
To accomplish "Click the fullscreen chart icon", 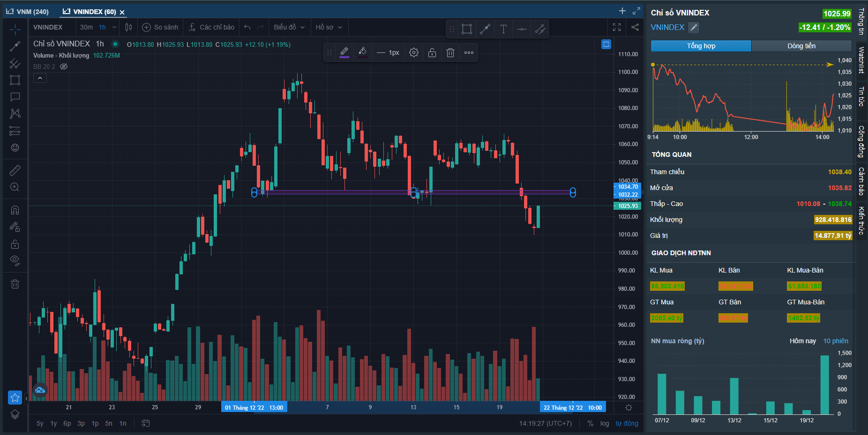I will [x=617, y=27].
